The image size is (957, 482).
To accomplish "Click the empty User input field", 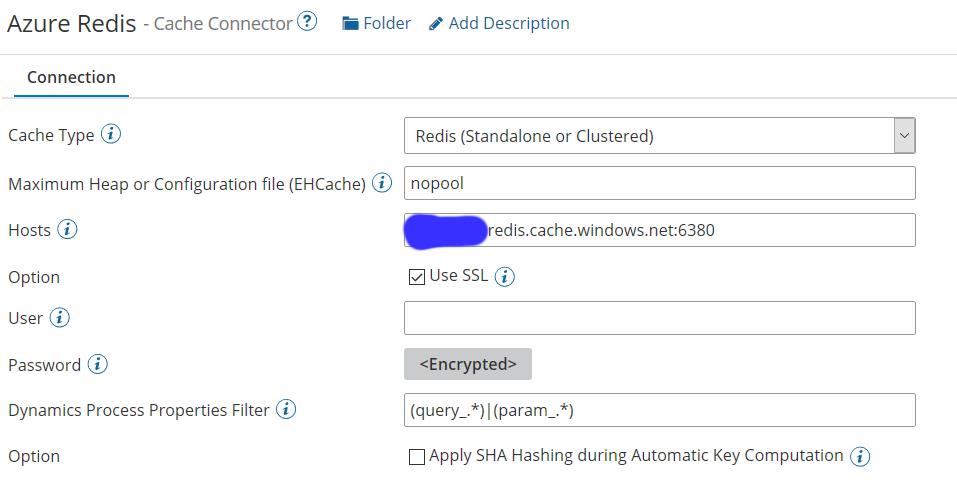I will pos(660,318).
